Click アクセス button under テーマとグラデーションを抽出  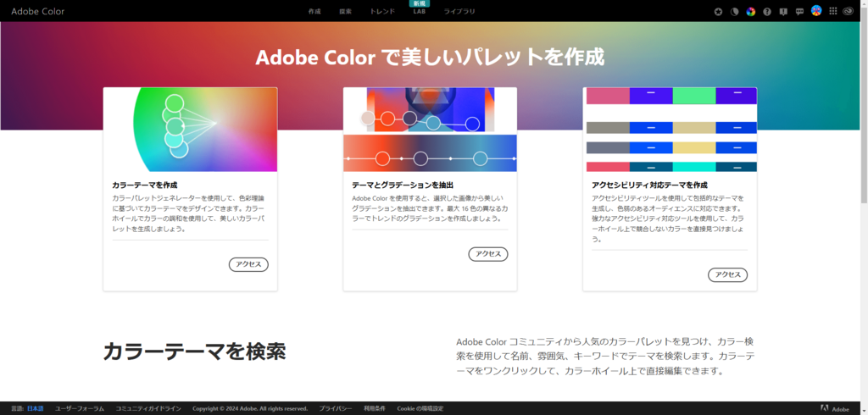(488, 254)
